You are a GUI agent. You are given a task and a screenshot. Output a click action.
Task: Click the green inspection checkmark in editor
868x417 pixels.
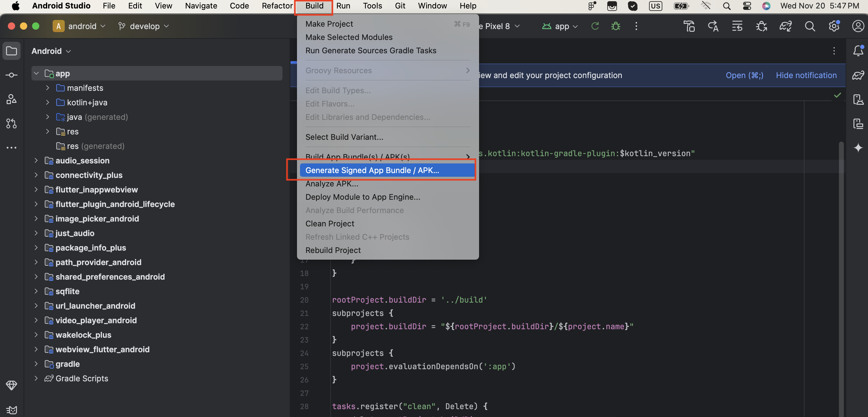pos(837,95)
